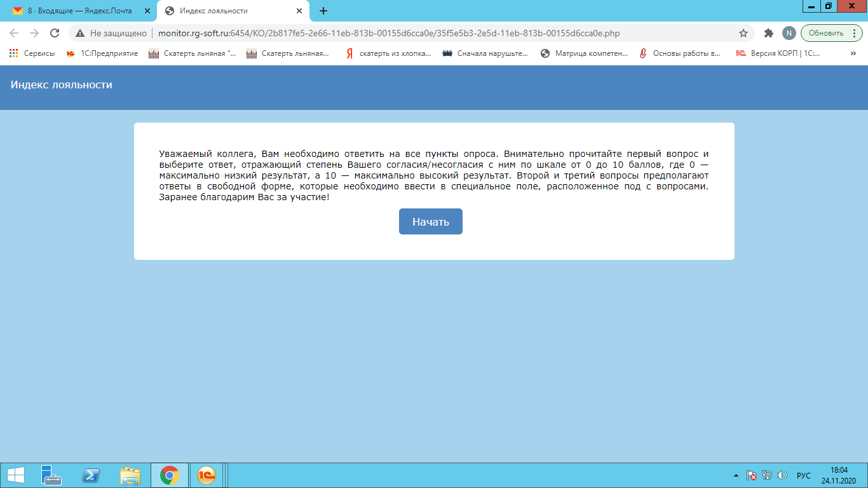Open the Основы работы в bookmark
The width and height of the screenshot is (868, 488).
[x=681, y=53]
